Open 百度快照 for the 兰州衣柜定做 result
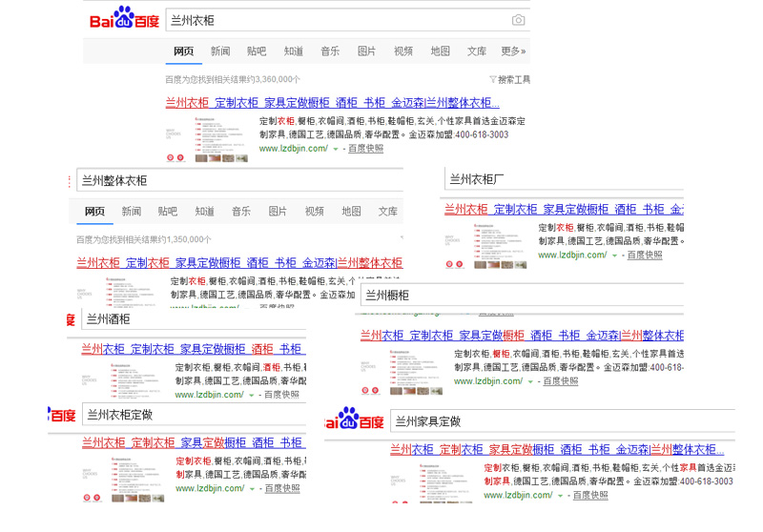 coord(282,488)
